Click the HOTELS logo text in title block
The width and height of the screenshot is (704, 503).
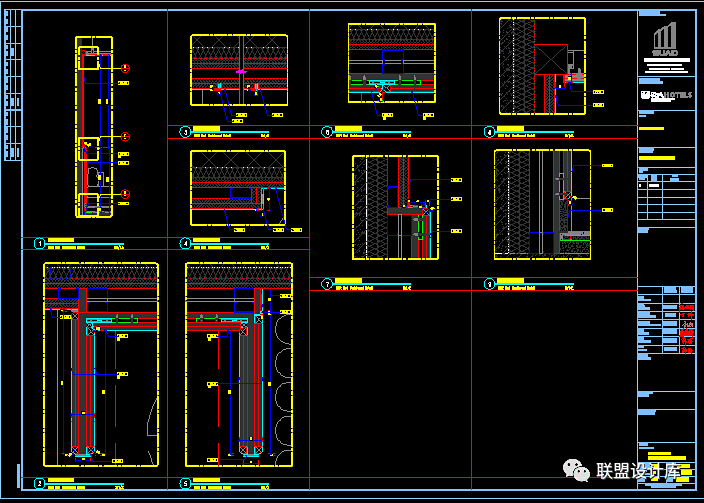coord(666,94)
